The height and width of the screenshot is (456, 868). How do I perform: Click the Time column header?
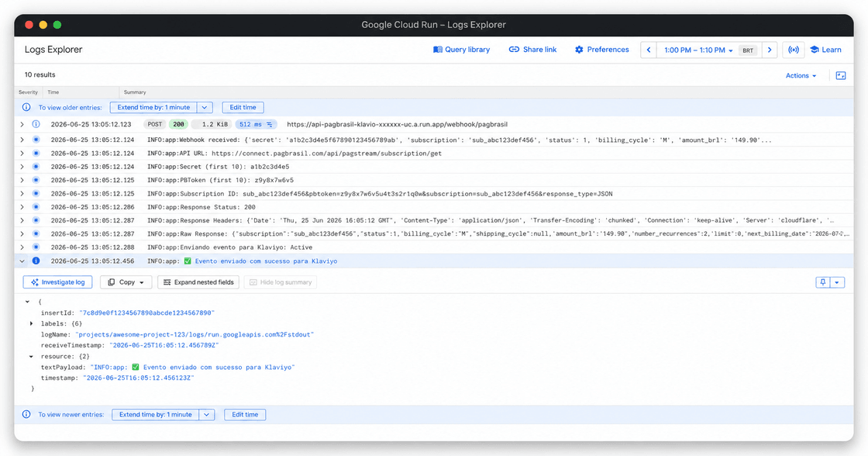pyautogui.click(x=53, y=92)
